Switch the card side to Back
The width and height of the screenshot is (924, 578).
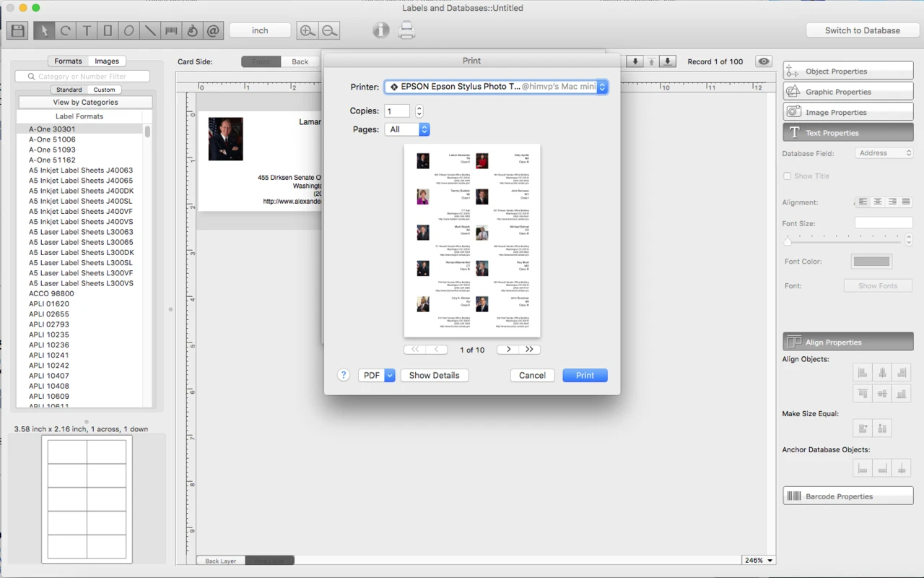[301, 61]
